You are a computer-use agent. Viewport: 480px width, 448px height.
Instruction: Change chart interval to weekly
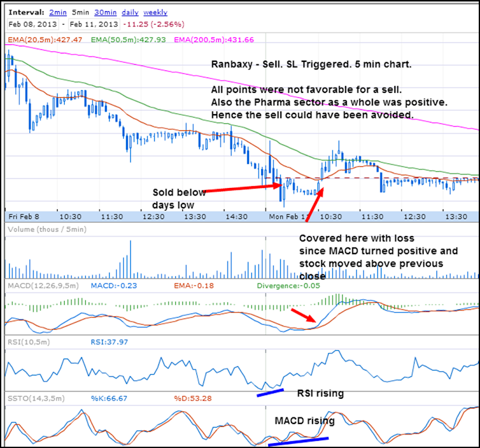(155, 12)
